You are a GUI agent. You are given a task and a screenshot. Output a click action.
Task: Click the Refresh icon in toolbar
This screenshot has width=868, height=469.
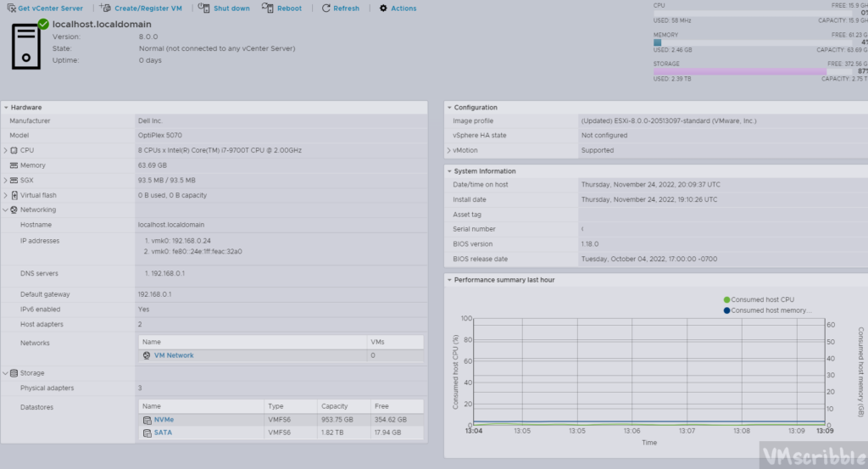pos(326,8)
